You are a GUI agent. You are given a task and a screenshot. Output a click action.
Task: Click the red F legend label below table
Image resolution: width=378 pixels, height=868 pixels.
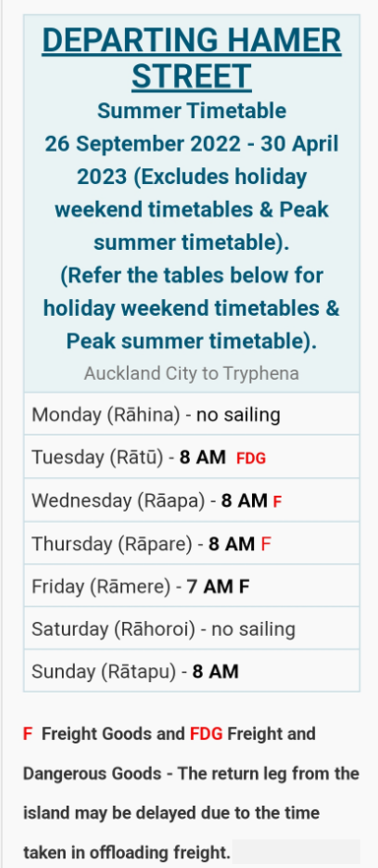pyautogui.click(x=28, y=734)
